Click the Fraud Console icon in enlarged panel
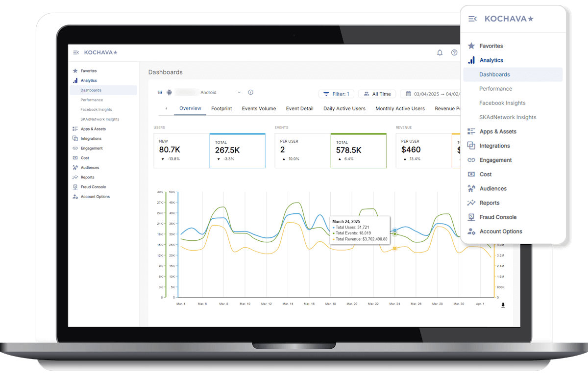Viewport: 588px width, 385px height. tap(471, 217)
